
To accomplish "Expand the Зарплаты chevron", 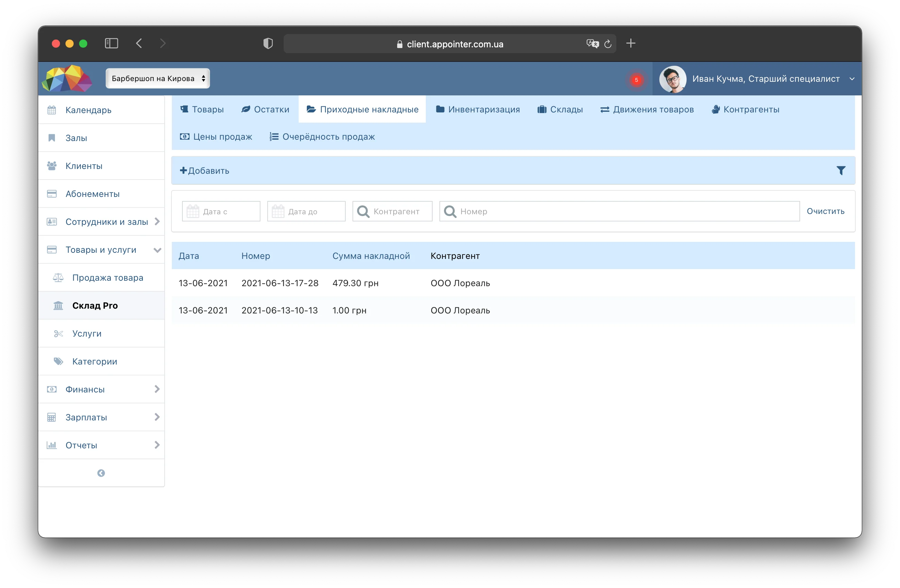I will pos(157,417).
